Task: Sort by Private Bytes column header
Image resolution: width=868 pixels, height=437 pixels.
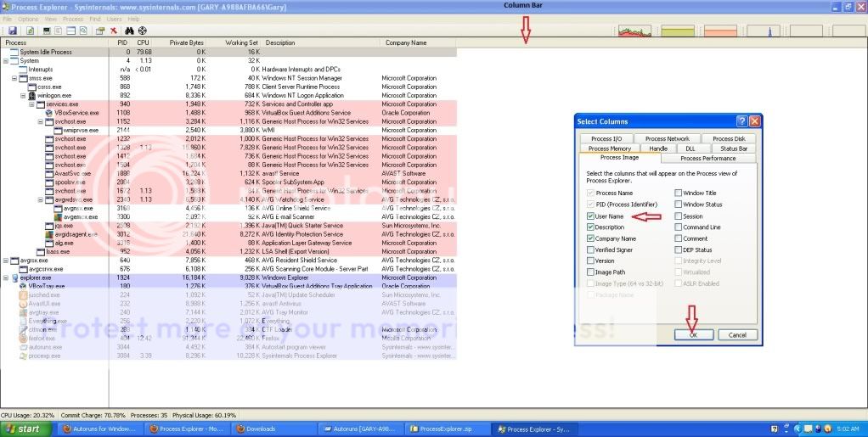Action: click(x=180, y=42)
